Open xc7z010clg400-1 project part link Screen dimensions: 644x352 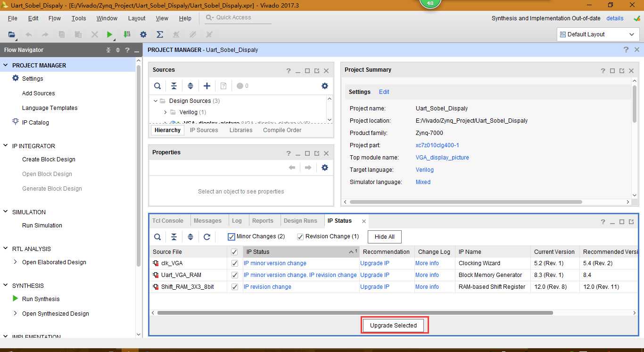click(x=438, y=145)
